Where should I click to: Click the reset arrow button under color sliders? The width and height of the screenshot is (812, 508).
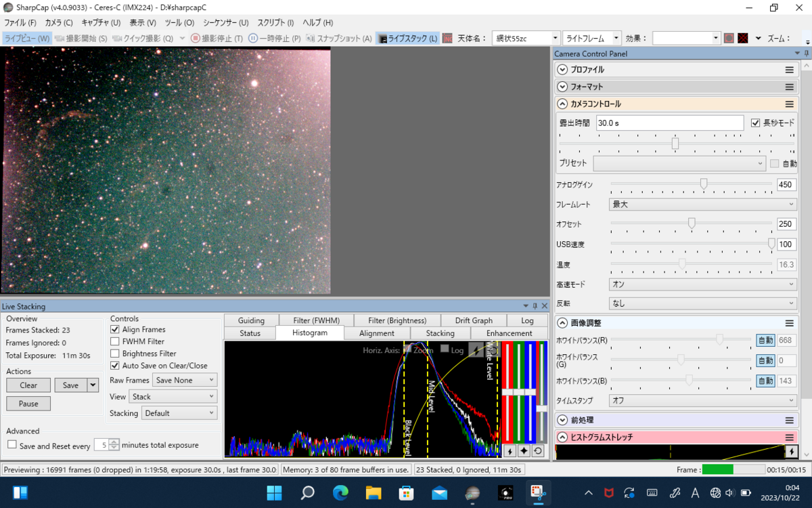(x=538, y=451)
